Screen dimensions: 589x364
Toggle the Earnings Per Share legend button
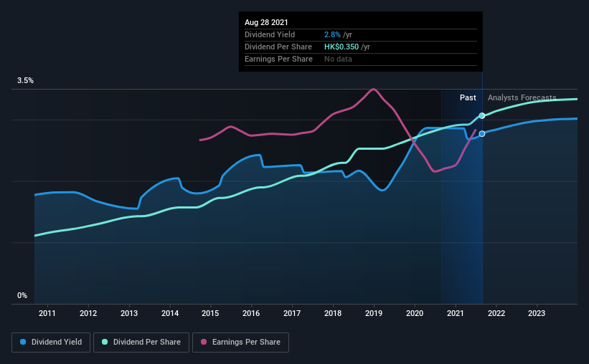pos(240,343)
